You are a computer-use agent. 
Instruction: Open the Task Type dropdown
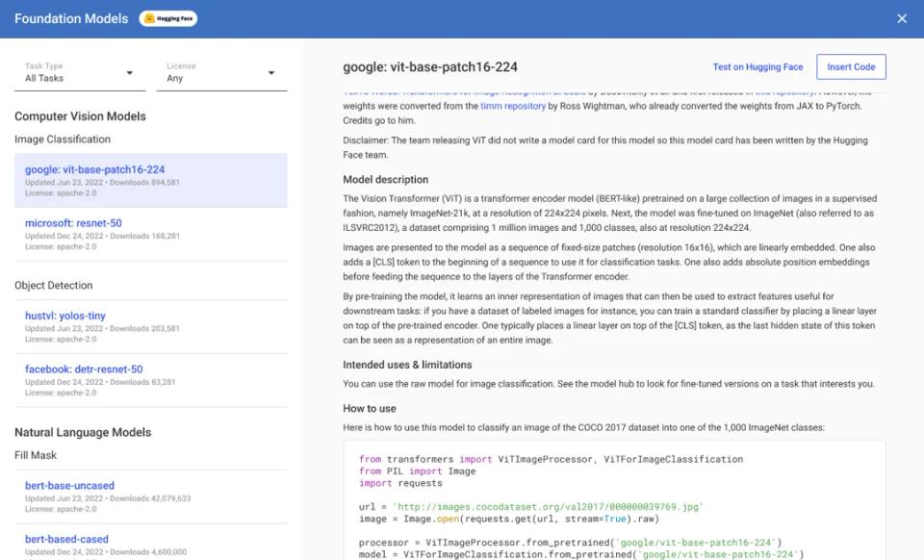click(x=80, y=73)
